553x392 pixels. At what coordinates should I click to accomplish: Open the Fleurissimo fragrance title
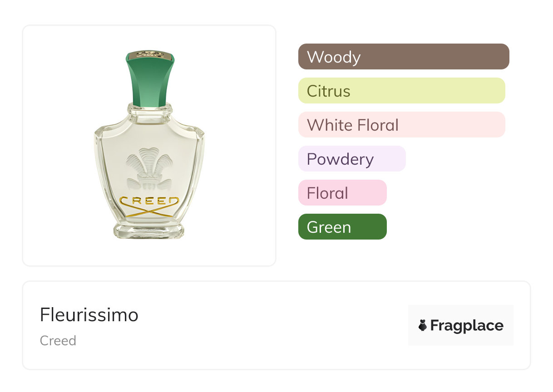pyautogui.click(x=89, y=315)
